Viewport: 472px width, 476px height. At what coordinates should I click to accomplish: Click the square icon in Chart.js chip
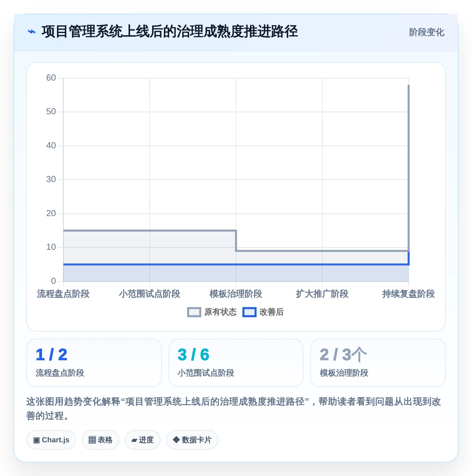coord(36,440)
